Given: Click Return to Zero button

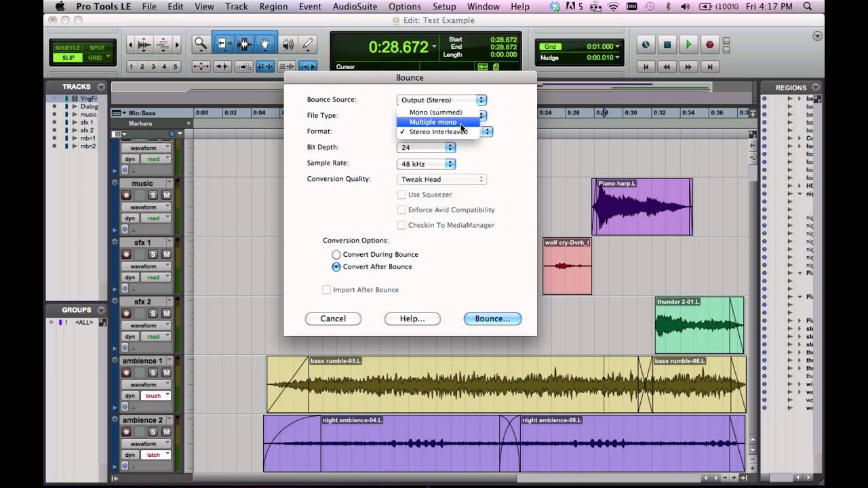Looking at the screenshot, I should tap(646, 66).
